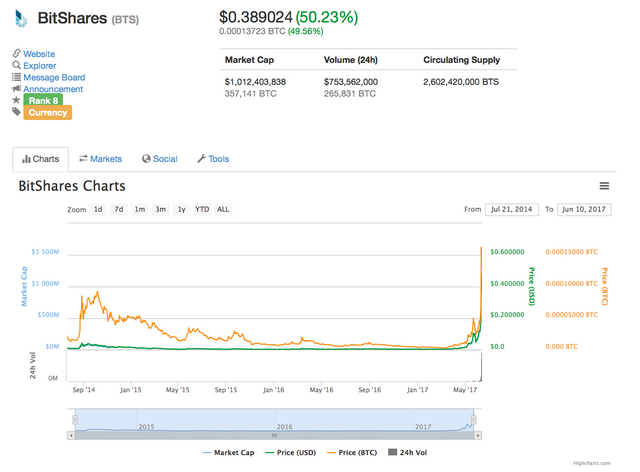This screenshot has width=640, height=472.
Task: Click the wrench icon of Tools tab
Action: point(202,159)
